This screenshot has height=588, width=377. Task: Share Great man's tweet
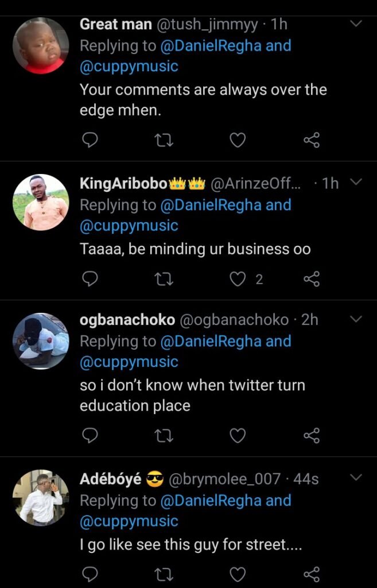pyautogui.click(x=311, y=140)
